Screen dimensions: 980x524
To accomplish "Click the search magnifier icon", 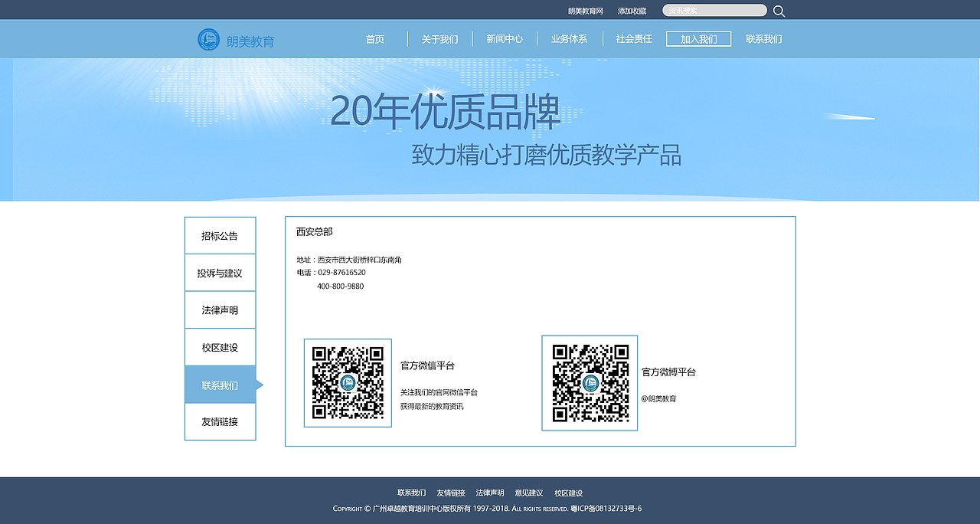I will pos(778,10).
